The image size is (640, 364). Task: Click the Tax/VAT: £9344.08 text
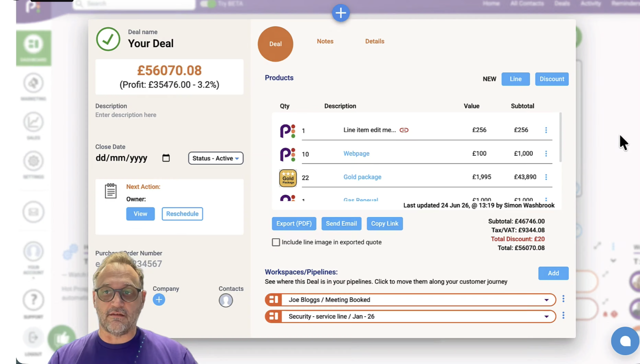[518, 230]
